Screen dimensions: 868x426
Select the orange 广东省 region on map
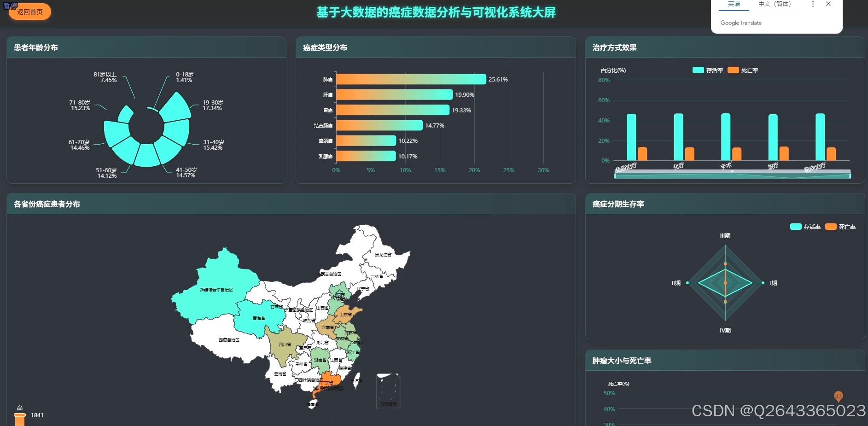[x=328, y=382]
